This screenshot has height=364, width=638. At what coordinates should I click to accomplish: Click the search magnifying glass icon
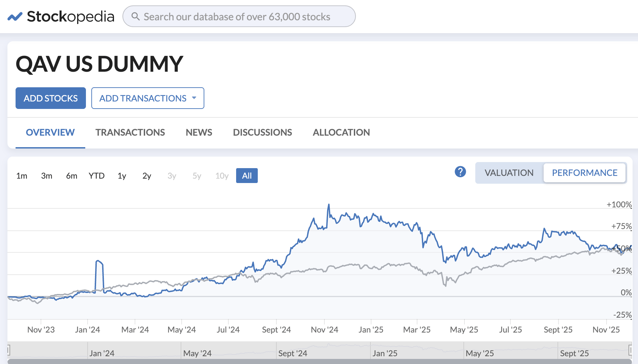pyautogui.click(x=136, y=16)
